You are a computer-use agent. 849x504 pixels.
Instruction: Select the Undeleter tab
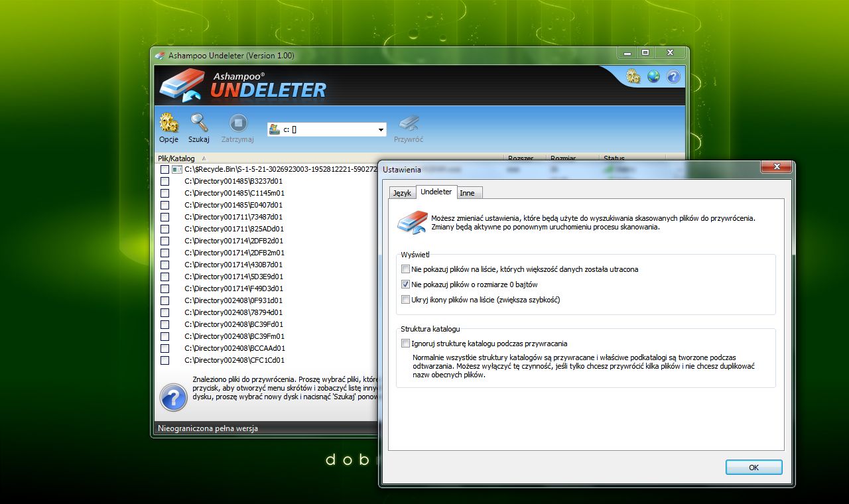(436, 192)
